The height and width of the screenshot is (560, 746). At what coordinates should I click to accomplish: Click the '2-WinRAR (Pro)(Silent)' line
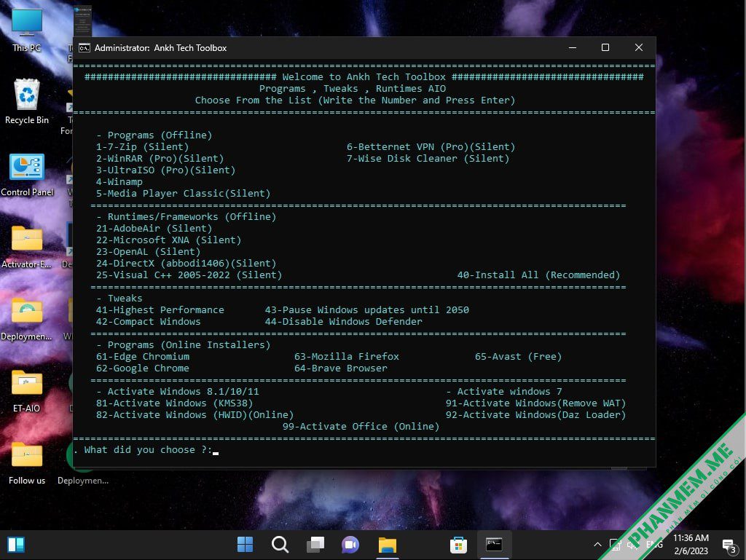tap(160, 158)
